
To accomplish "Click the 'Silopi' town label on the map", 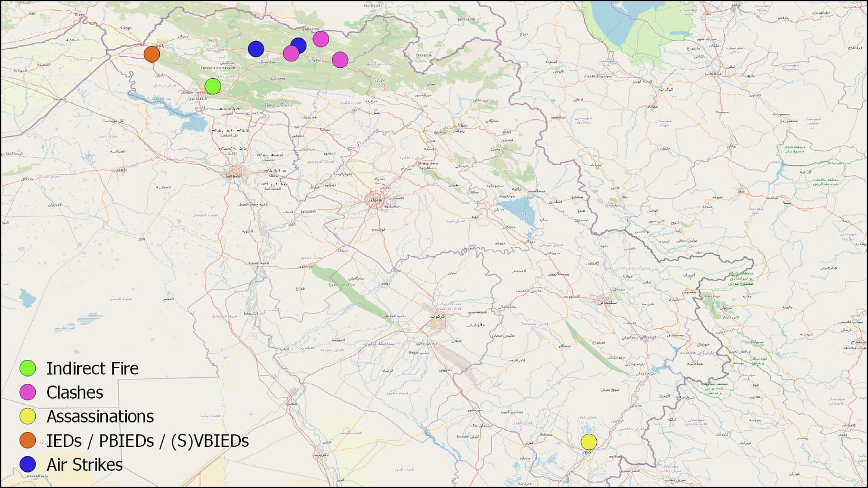I will 126,27.
